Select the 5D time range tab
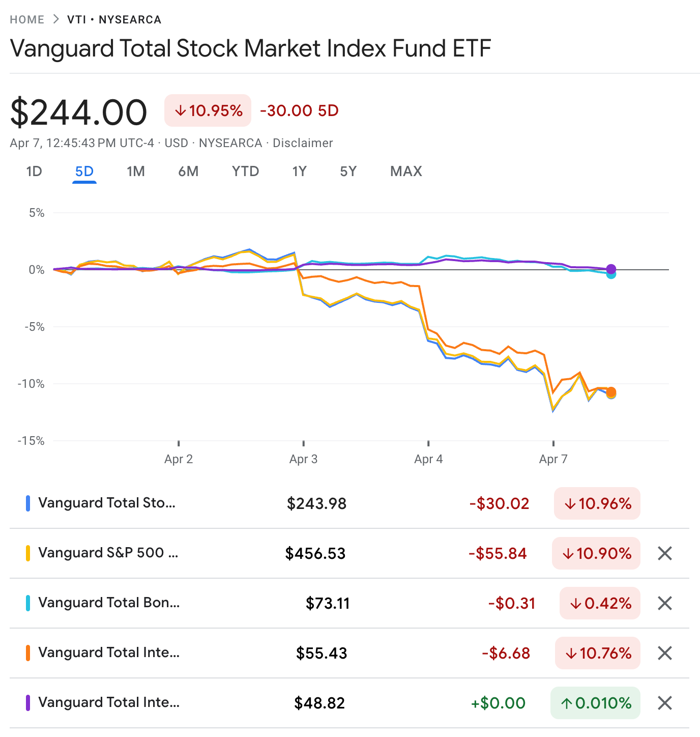The height and width of the screenshot is (737, 700). tap(84, 172)
